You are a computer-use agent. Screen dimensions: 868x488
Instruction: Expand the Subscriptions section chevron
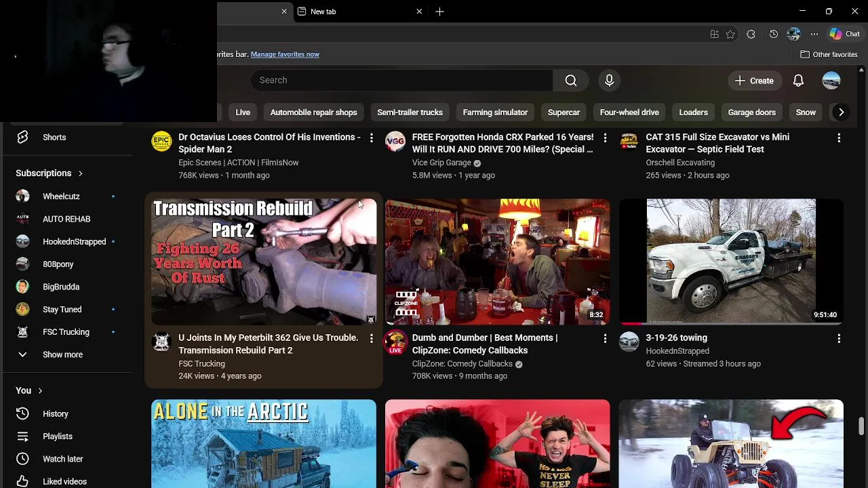click(80, 174)
